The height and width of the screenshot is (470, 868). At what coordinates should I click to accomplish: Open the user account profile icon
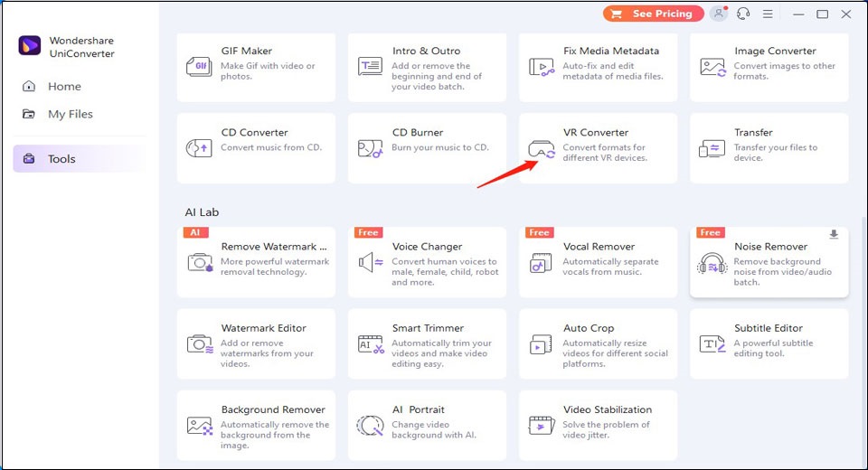(719, 14)
